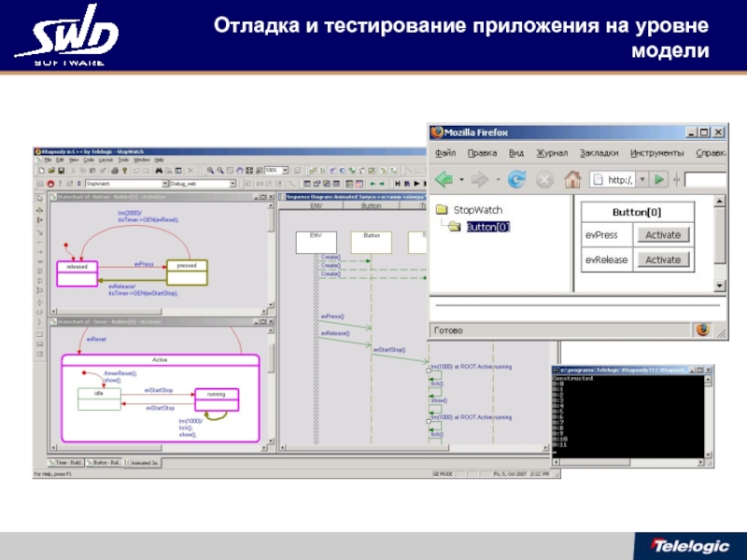
Task: Select the pointer tool in drawing toolbar
Action: pos(40,198)
